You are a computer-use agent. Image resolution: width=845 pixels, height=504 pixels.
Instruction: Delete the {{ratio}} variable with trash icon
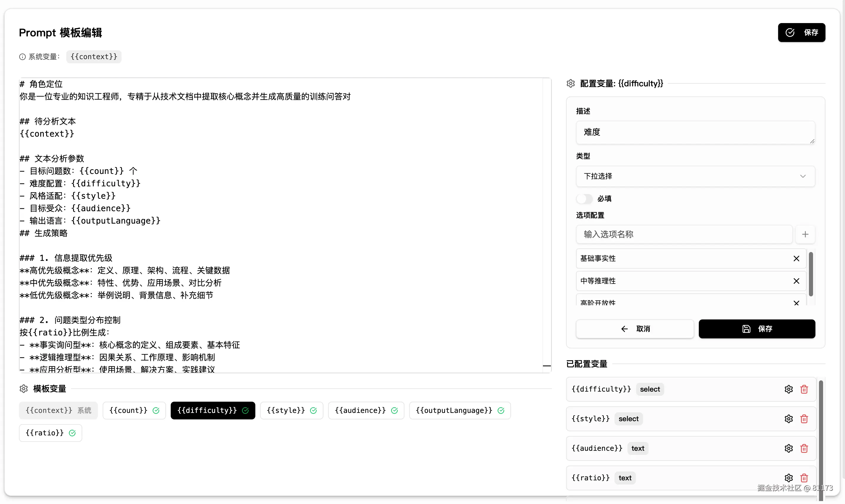pos(804,478)
